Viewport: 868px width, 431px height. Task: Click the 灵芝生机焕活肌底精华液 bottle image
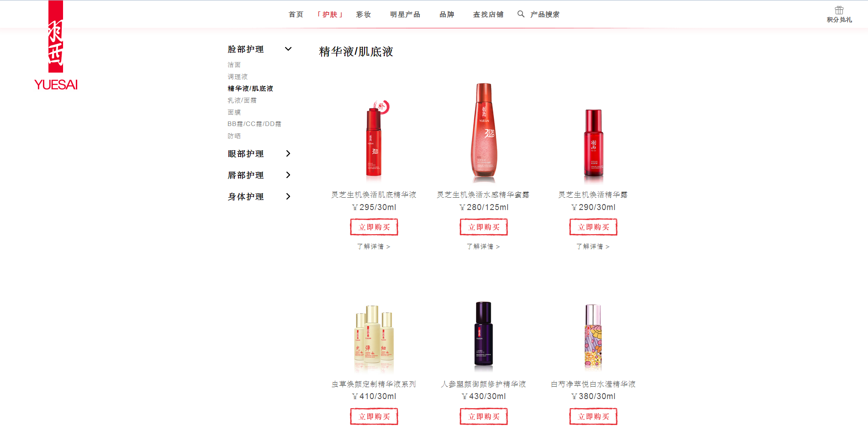[375, 139]
